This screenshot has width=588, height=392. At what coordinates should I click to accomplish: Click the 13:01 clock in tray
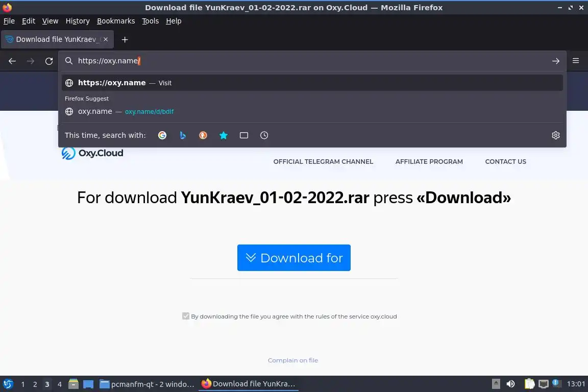(576, 384)
